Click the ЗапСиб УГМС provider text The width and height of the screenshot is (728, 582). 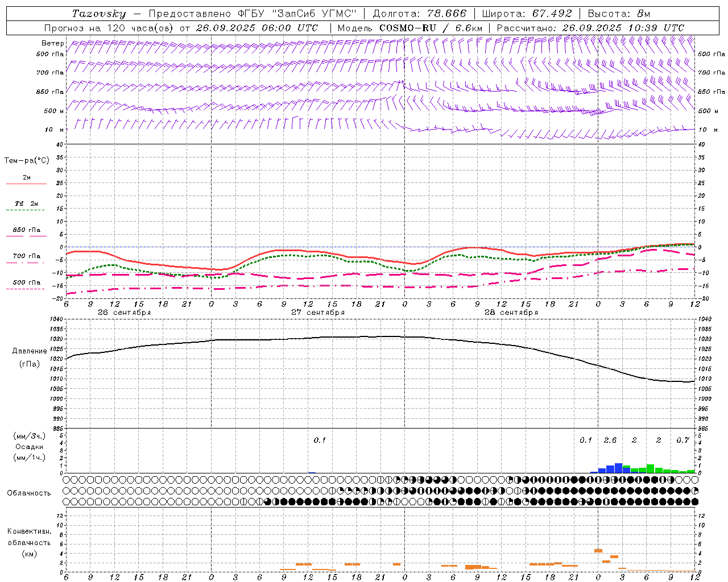pos(315,14)
